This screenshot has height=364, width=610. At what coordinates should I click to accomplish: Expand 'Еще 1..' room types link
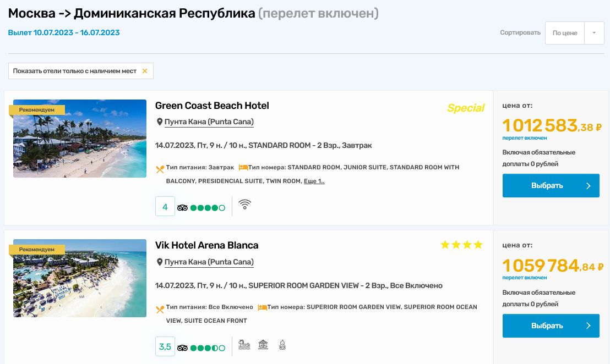pos(314,181)
